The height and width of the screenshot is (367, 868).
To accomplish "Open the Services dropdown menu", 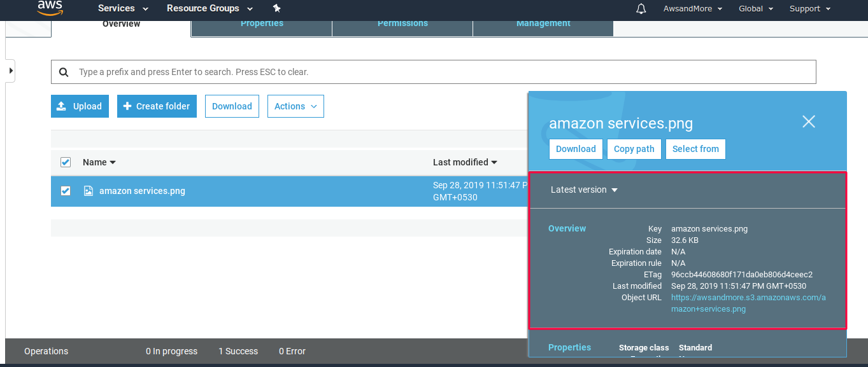I will 123,8.
